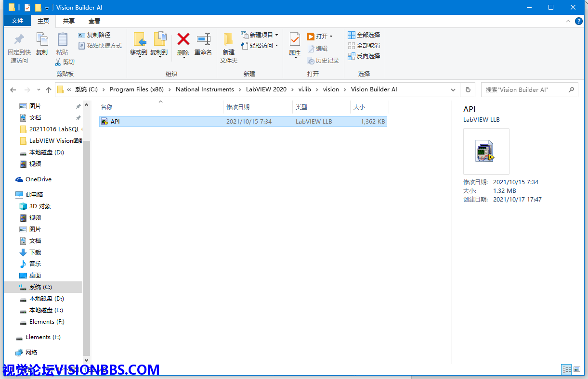Image resolution: width=588 pixels, height=379 pixels.
Task: Switch to details list view toggle
Action: point(567,369)
